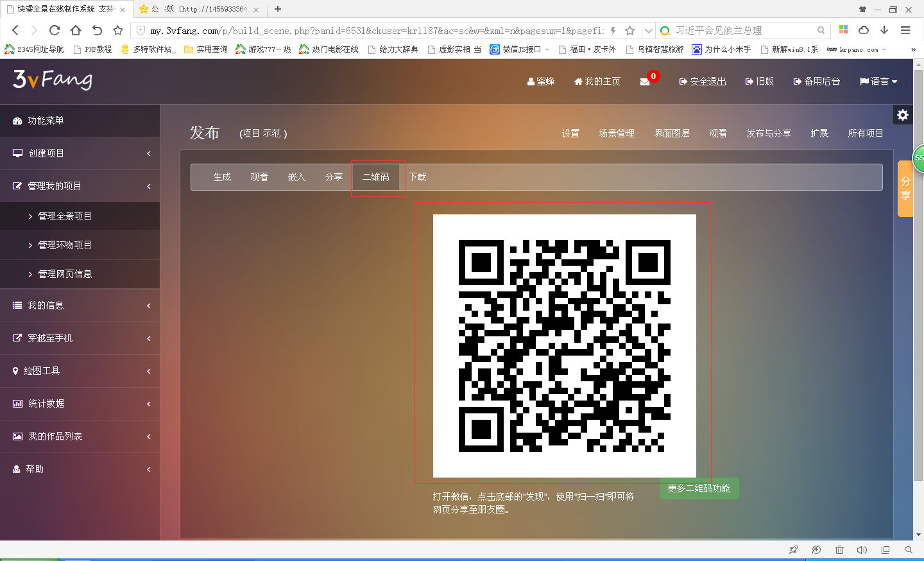This screenshot has width=924, height=561.
Task: Open 界面图层 in project menu
Action: tap(672, 134)
